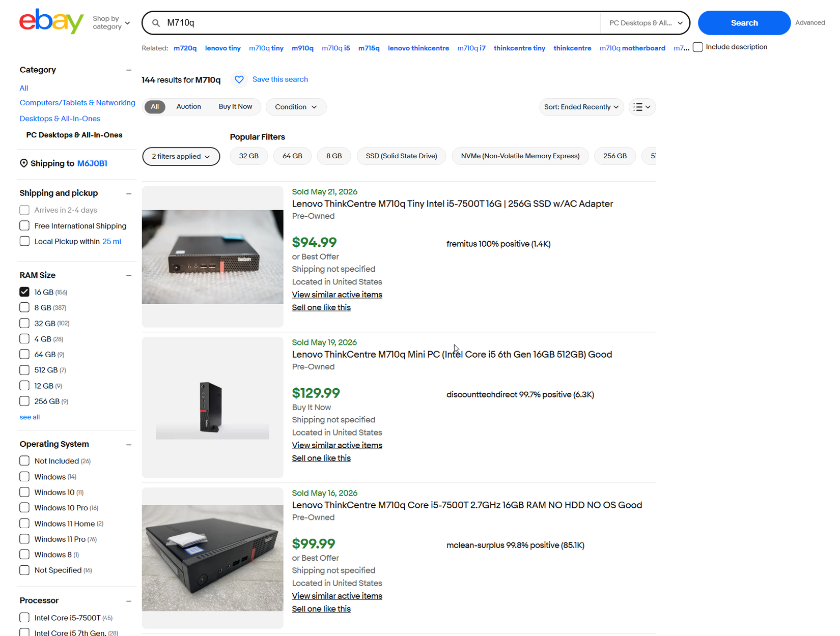Open Computers/Tablets & Networking category

[x=77, y=103]
